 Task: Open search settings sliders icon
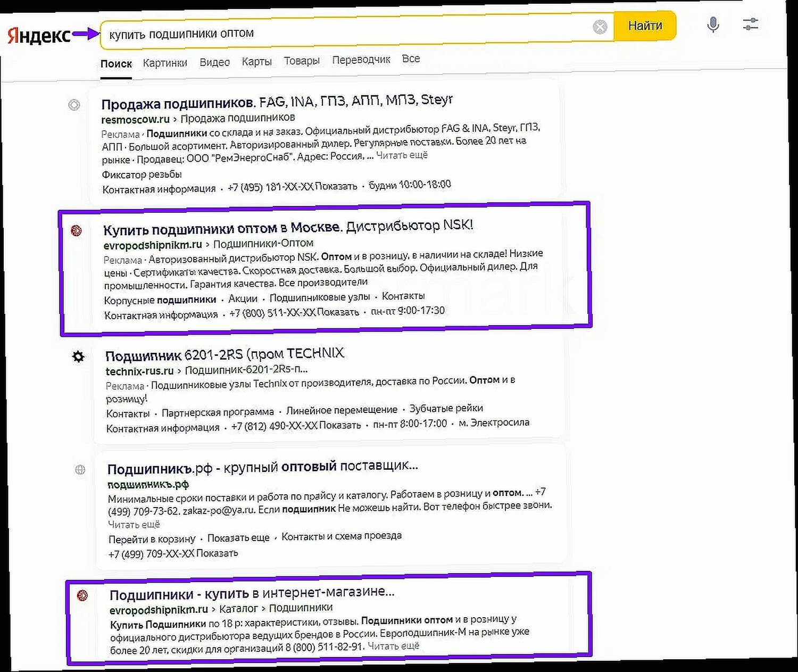(x=751, y=24)
